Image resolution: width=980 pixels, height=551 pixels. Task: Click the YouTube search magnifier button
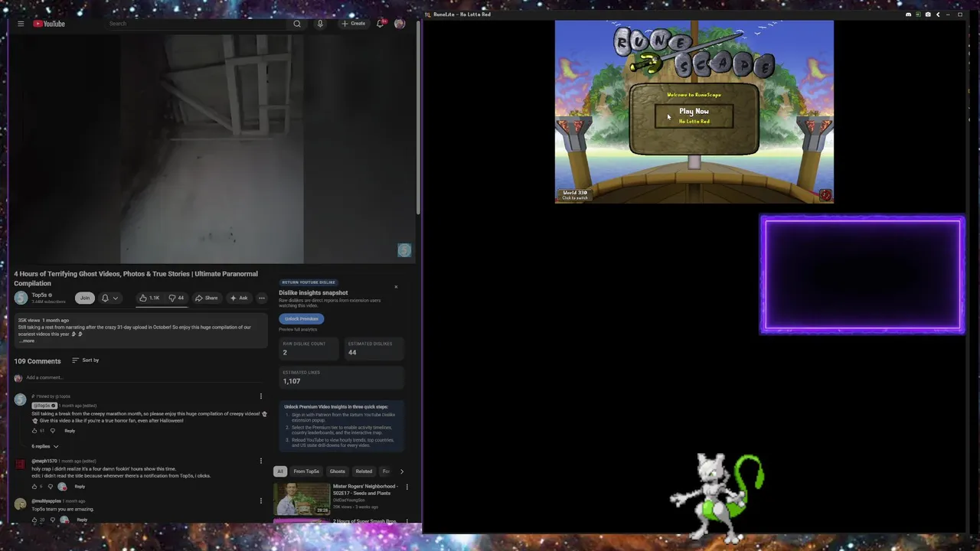(297, 24)
